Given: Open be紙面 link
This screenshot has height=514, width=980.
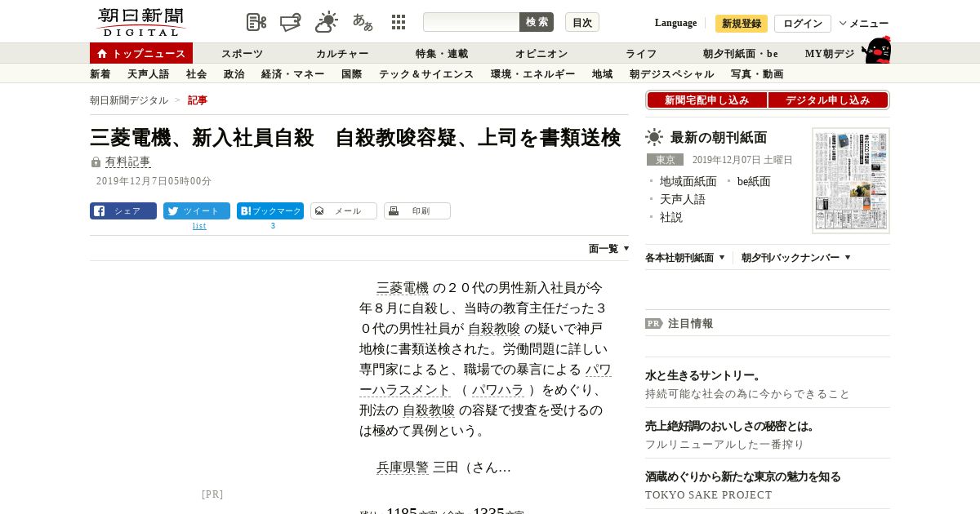Looking at the screenshot, I should point(754,181).
